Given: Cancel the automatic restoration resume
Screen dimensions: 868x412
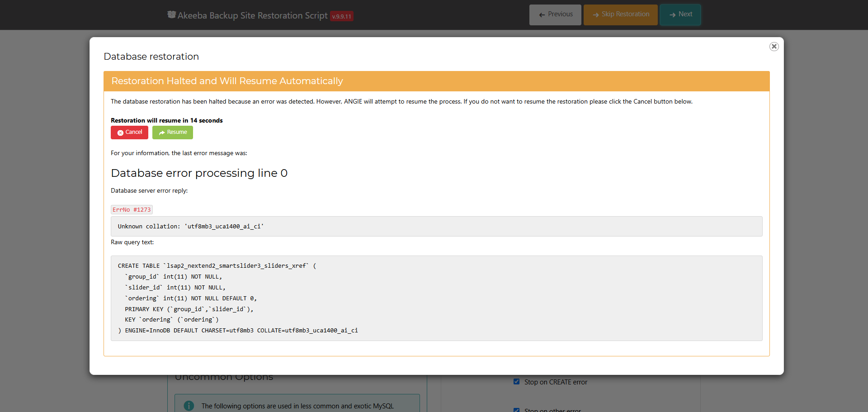Looking at the screenshot, I should tap(129, 133).
